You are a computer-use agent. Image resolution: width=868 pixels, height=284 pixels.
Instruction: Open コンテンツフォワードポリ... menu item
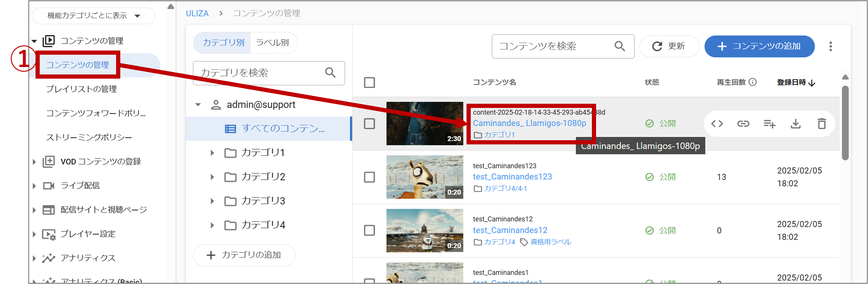[96, 113]
